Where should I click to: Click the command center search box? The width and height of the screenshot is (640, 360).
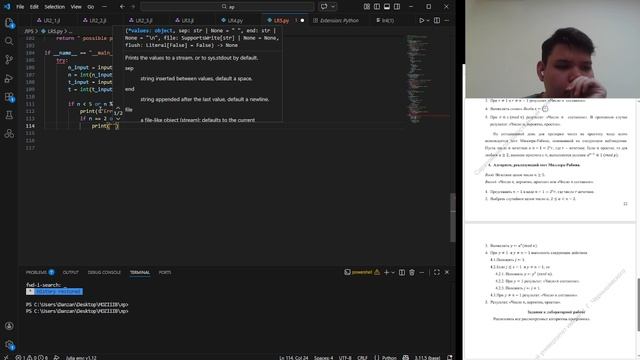(227, 7)
